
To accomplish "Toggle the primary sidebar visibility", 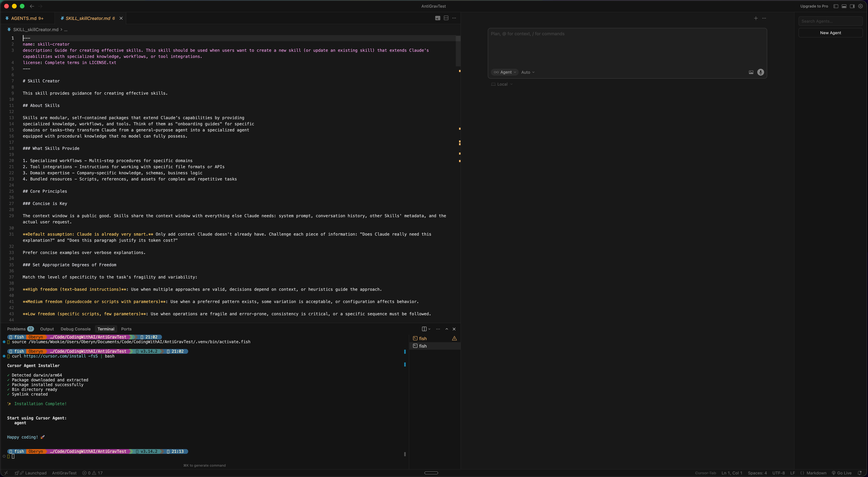I will point(836,6).
